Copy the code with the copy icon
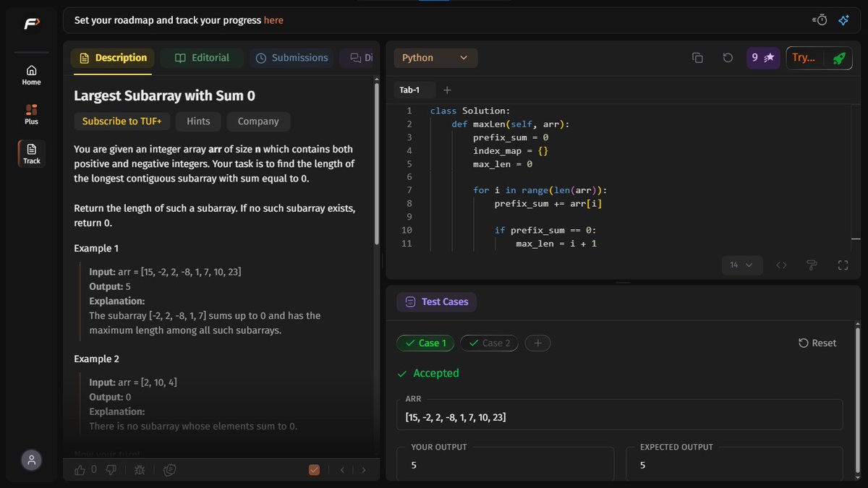 697,58
